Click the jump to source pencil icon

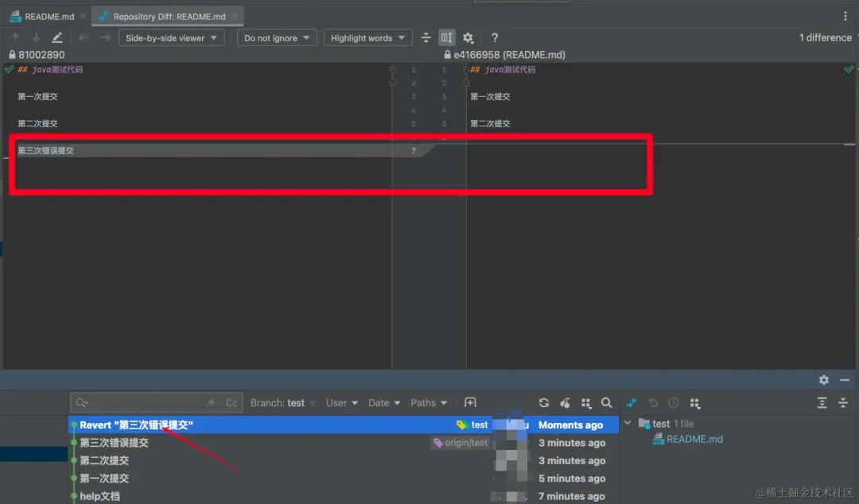pos(56,38)
